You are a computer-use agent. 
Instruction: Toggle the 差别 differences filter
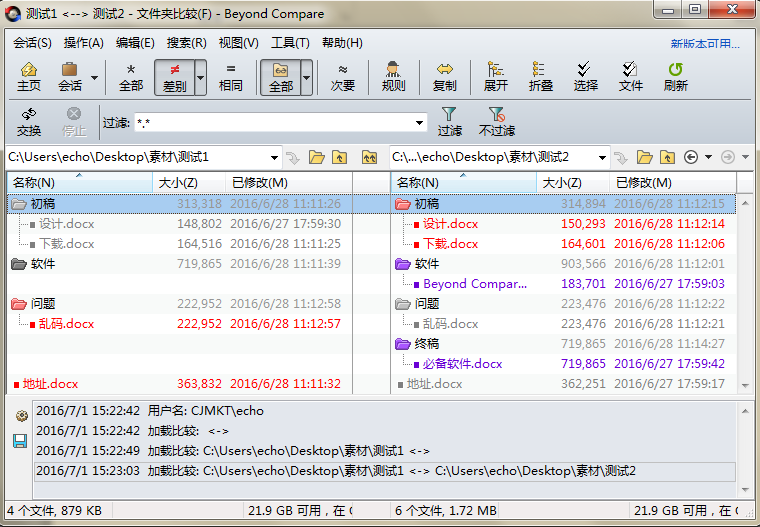click(174, 78)
